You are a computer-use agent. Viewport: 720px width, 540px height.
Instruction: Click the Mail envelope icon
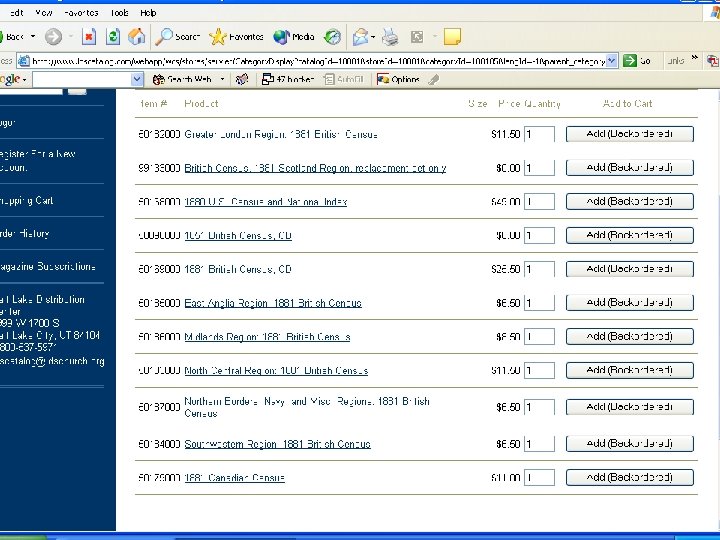click(x=360, y=37)
